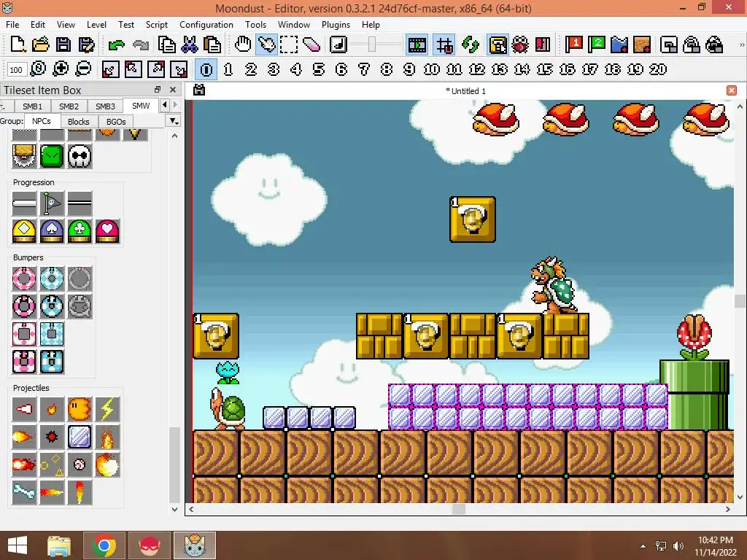Click the taskbar speaker volume icon
Viewport: 747px width, 560px height.
(678, 545)
